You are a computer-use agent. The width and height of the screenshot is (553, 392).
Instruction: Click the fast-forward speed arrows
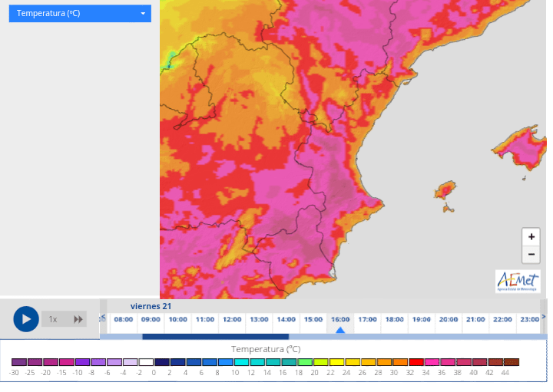tap(78, 319)
